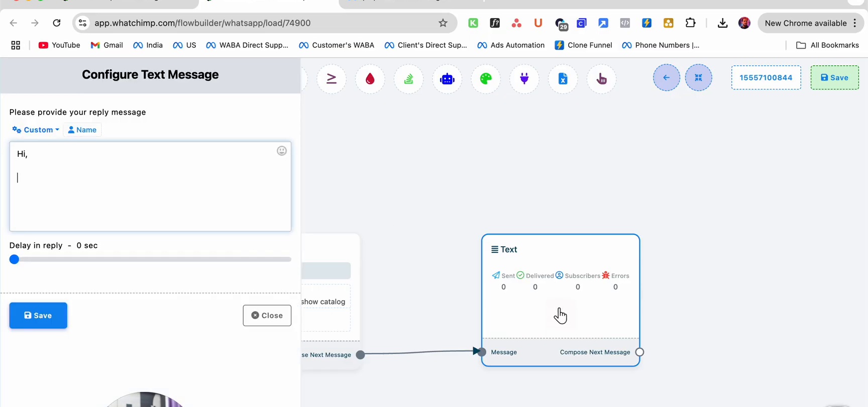This screenshot has width=868, height=407.
Task: Open the Chrome apps grid icon
Action: [x=16, y=45]
